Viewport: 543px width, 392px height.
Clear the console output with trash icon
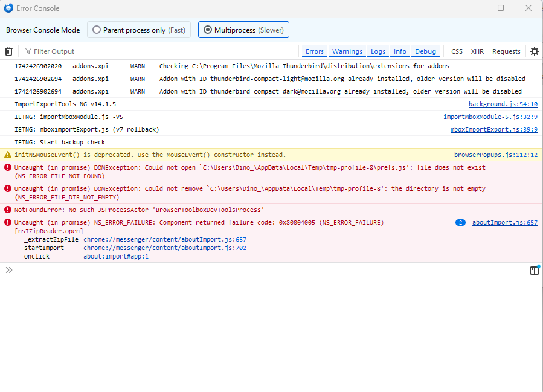click(9, 51)
